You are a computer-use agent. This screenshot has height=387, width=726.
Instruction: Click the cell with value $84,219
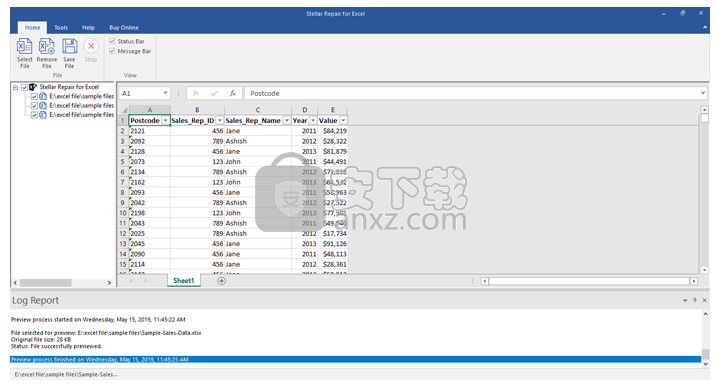click(332, 131)
